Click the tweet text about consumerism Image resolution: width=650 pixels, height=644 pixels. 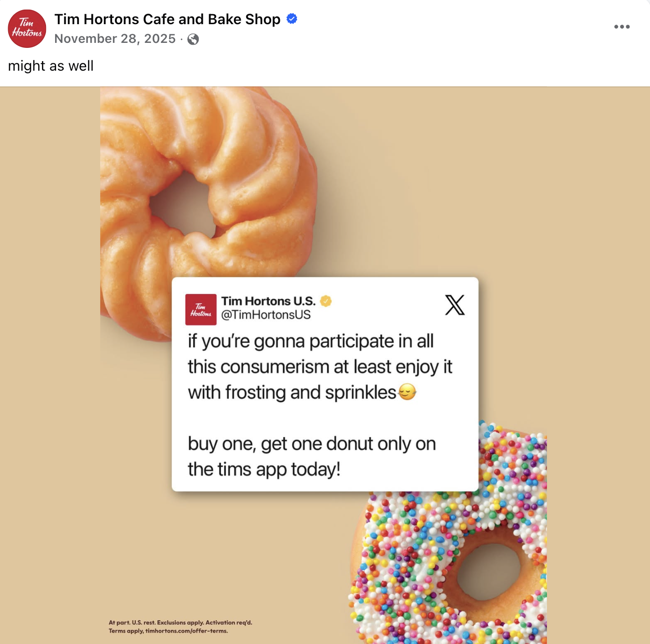tap(320, 367)
